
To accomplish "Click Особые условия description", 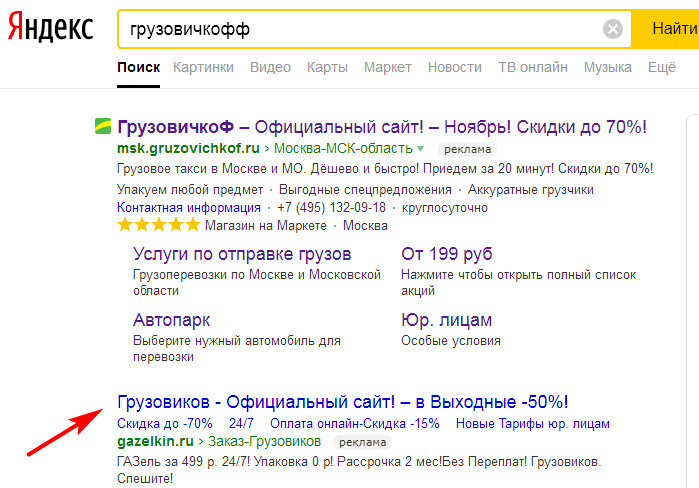I will point(451,341).
